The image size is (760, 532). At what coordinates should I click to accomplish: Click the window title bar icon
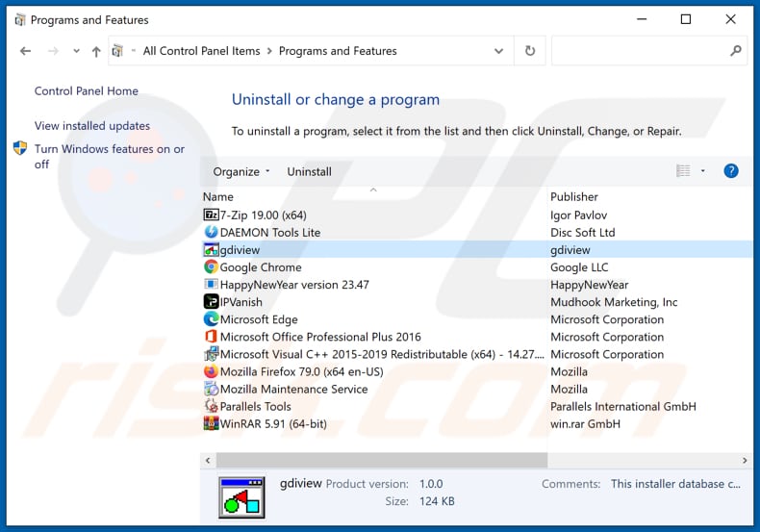pyautogui.click(x=20, y=20)
